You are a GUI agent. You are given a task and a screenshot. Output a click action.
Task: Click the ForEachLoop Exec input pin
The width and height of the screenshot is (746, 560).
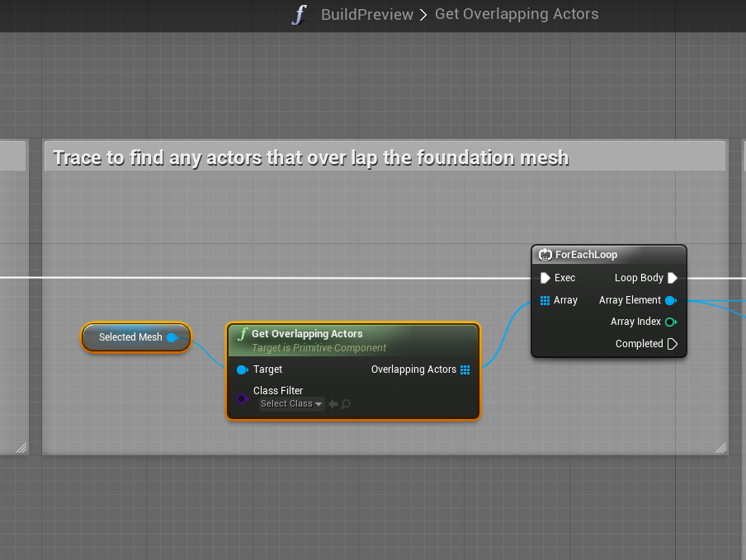pos(545,278)
